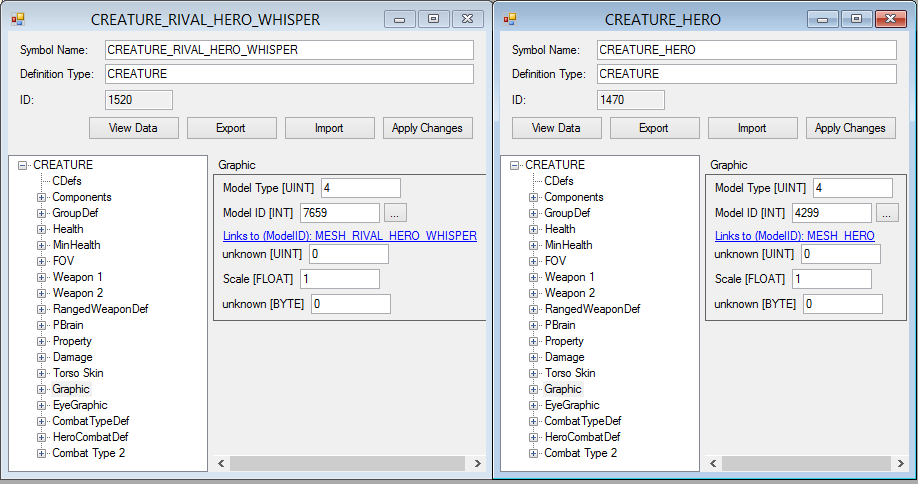Expand HeroCombatDef node in right tree

[x=534, y=437]
